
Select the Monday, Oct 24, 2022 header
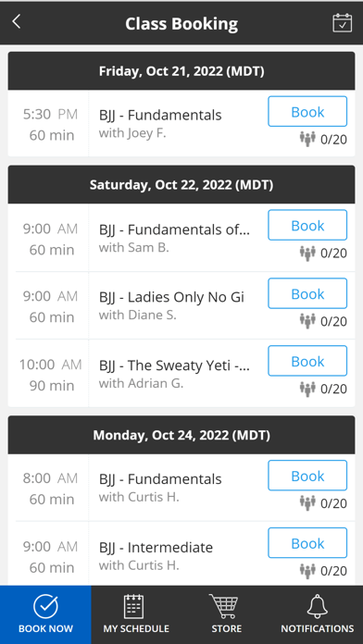click(x=181, y=435)
